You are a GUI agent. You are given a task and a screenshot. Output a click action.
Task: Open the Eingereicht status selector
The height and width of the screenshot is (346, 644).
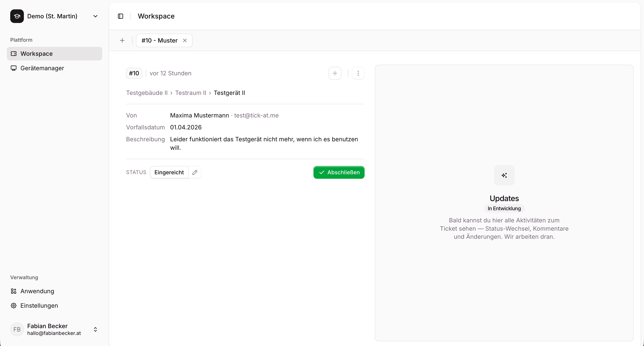(x=169, y=172)
